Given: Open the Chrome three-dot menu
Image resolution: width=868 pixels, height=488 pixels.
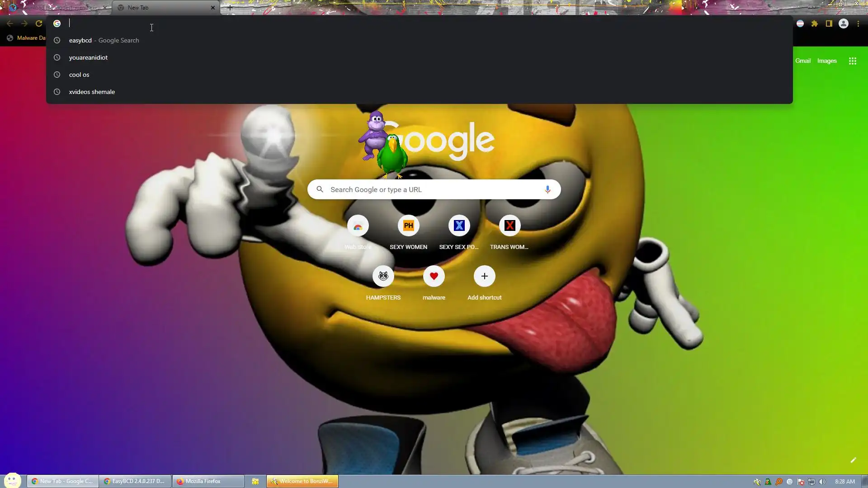Looking at the screenshot, I should click(x=858, y=23).
